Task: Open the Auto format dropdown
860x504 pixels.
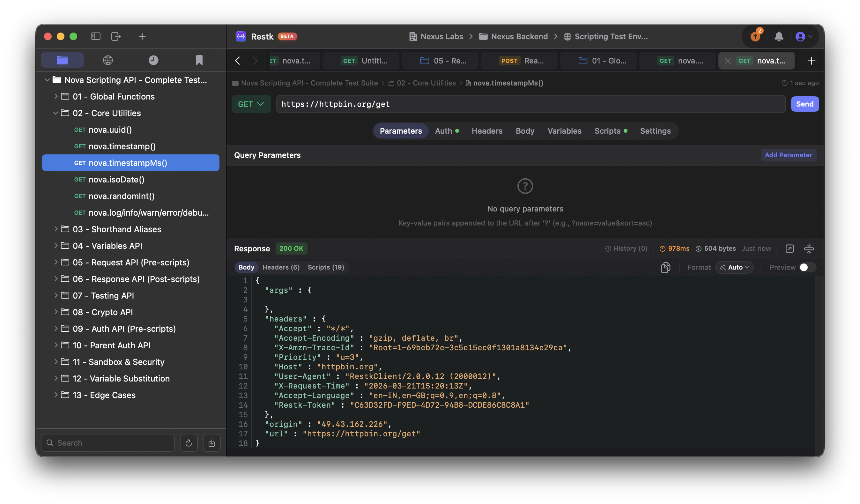Action: pos(734,267)
